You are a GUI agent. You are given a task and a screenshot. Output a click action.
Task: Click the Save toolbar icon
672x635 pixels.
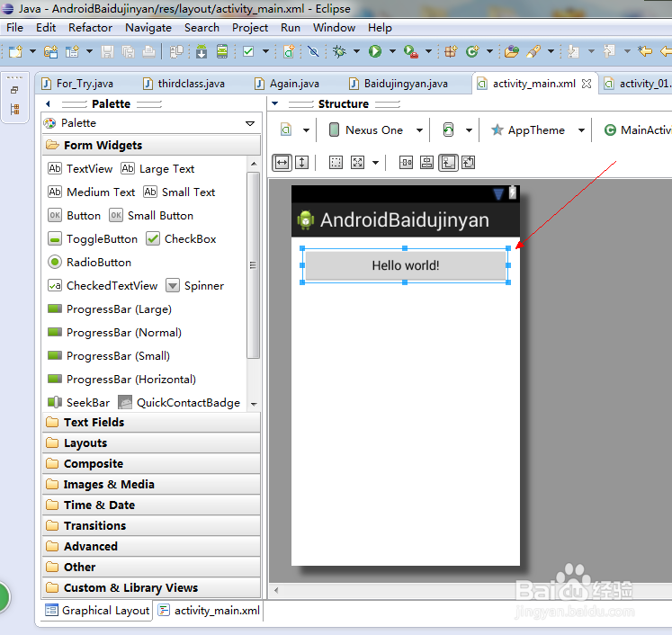107,52
